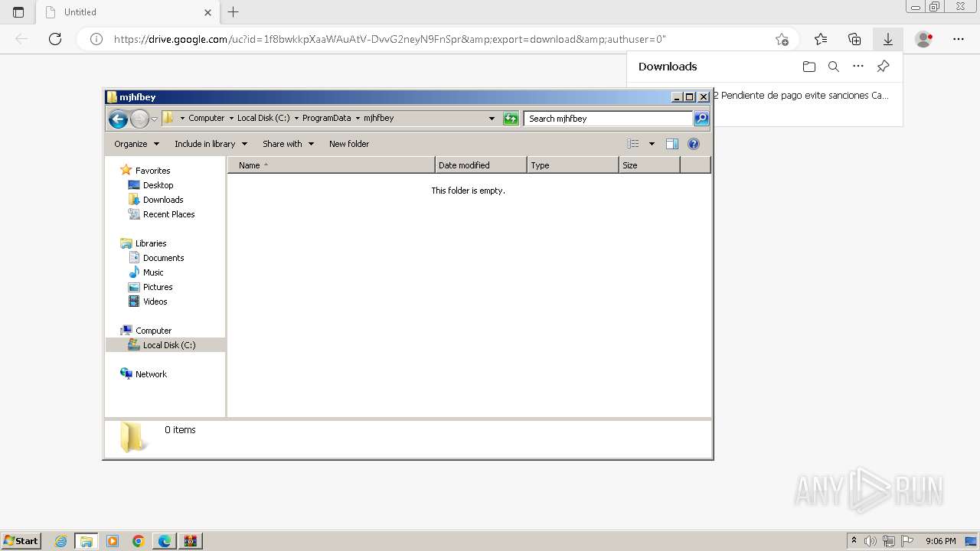Select Recent Places in the navigation pane
Viewport: 980px width, 551px height.
(x=168, y=214)
